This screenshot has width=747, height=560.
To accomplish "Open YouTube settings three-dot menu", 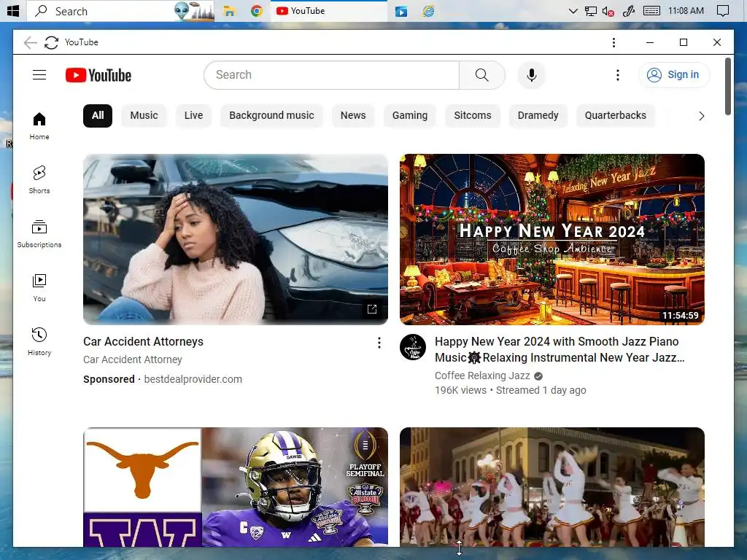I will 617,75.
